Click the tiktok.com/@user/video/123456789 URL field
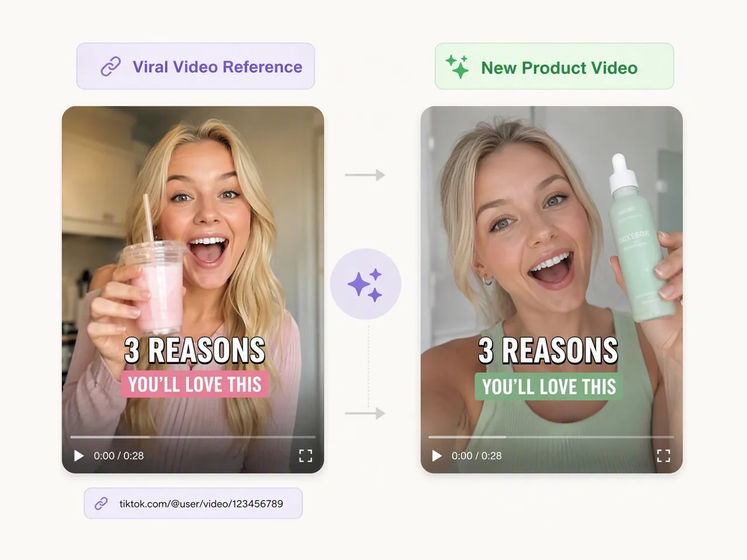The image size is (747, 560). (193, 503)
